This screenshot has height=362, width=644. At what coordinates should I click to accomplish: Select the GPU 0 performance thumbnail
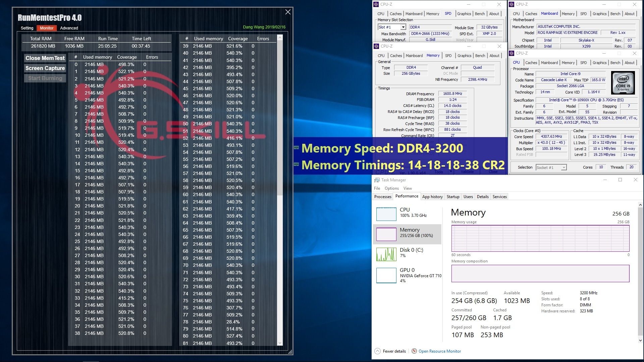386,276
